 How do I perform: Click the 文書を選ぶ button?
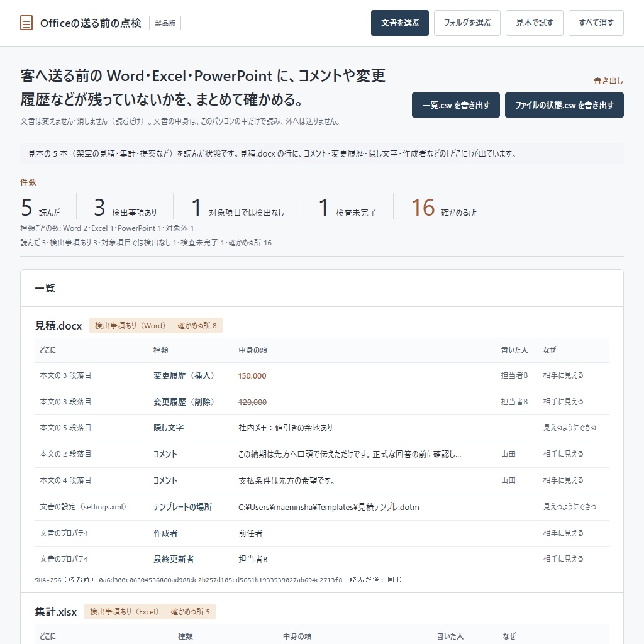click(x=399, y=23)
